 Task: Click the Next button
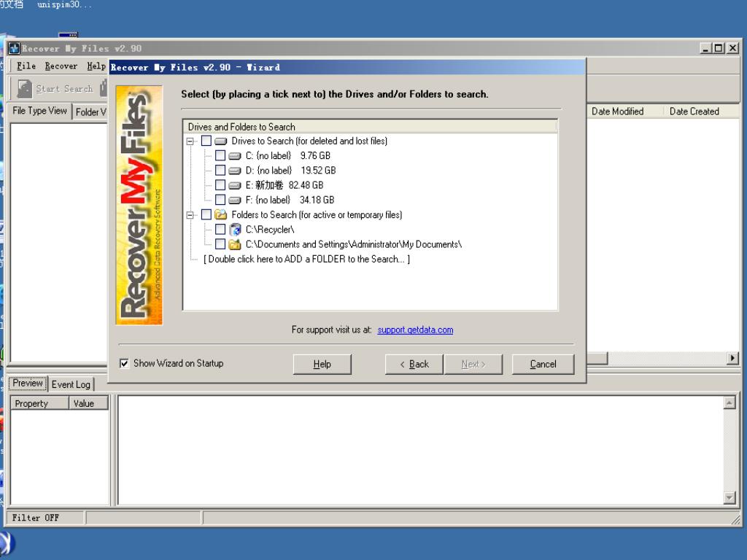click(473, 365)
